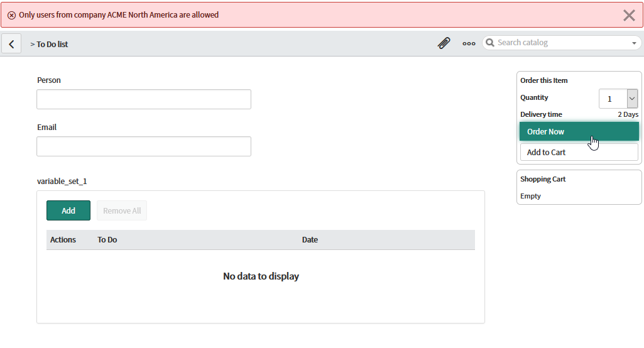Click the 'Empty' cart status text
This screenshot has width=644, height=348.
coord(530,196)
